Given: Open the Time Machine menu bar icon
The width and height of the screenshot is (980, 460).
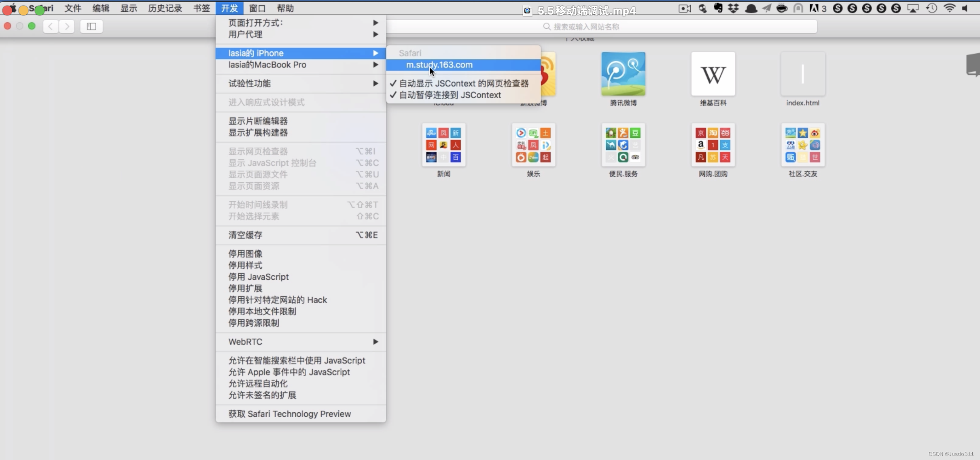Looking at the screenshot, I should (x=931, y=8).
